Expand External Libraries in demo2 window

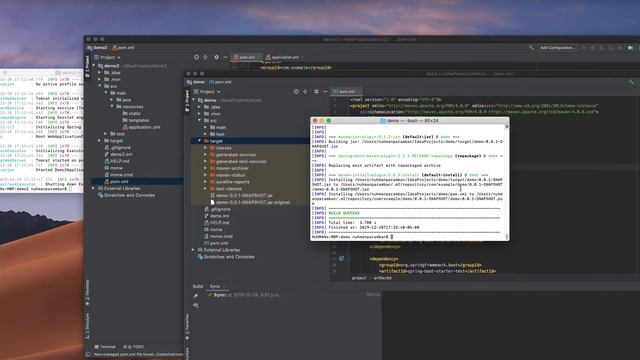pos(94,188)
